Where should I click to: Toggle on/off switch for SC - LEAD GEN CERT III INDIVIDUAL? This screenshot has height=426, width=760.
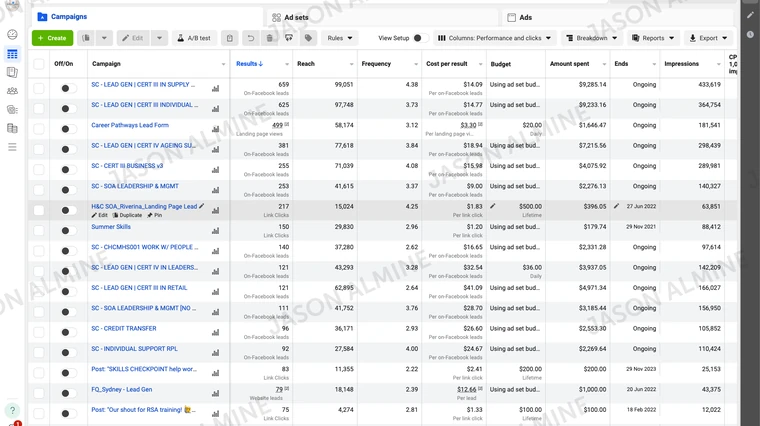point(68,109)
